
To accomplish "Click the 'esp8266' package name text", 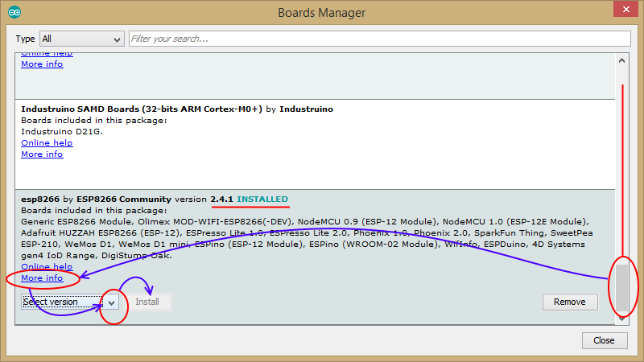I will click(x=40, y=199).
